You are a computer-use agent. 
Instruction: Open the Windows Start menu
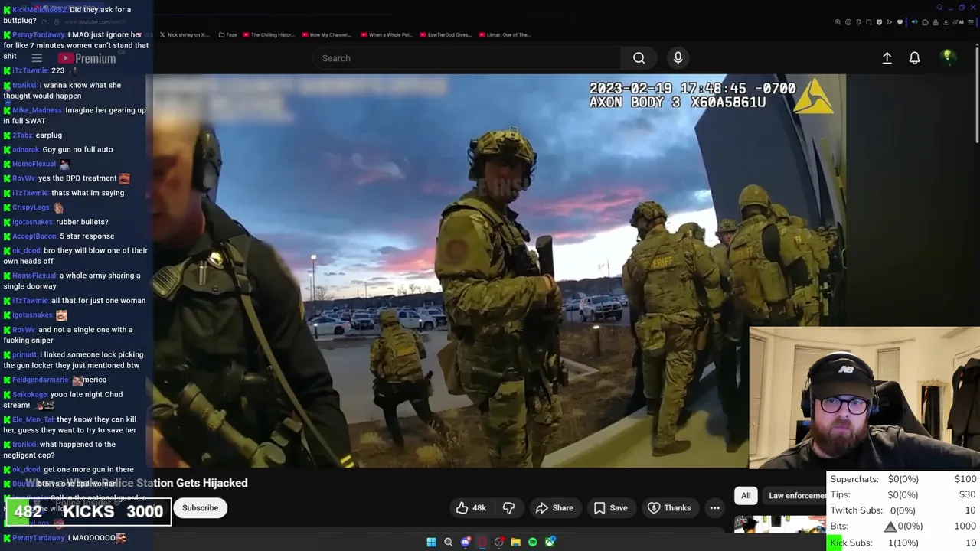[x=431, y=542]
